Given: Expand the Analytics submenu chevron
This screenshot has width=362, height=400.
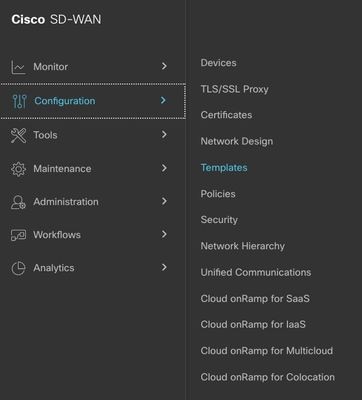Looking at the screenshot, I should click(x=164, y=267).
